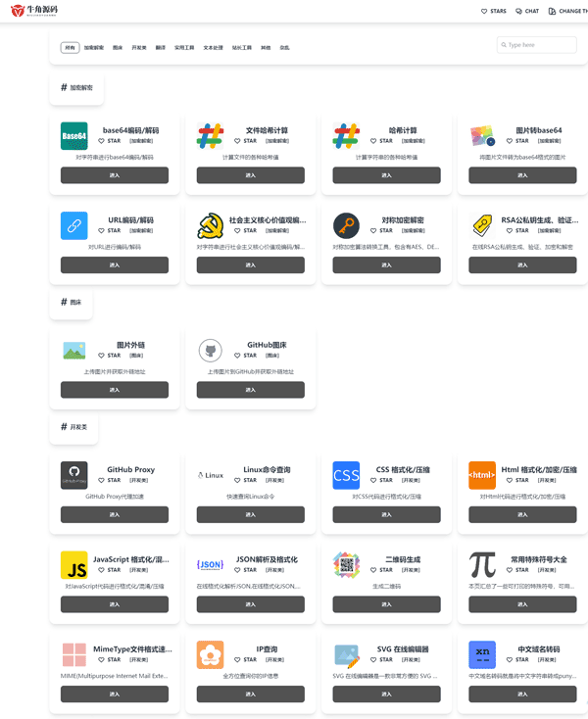Click the orange flower IP查询 icon
Screen dimensions: 588x719
click(x=210, y=654)
